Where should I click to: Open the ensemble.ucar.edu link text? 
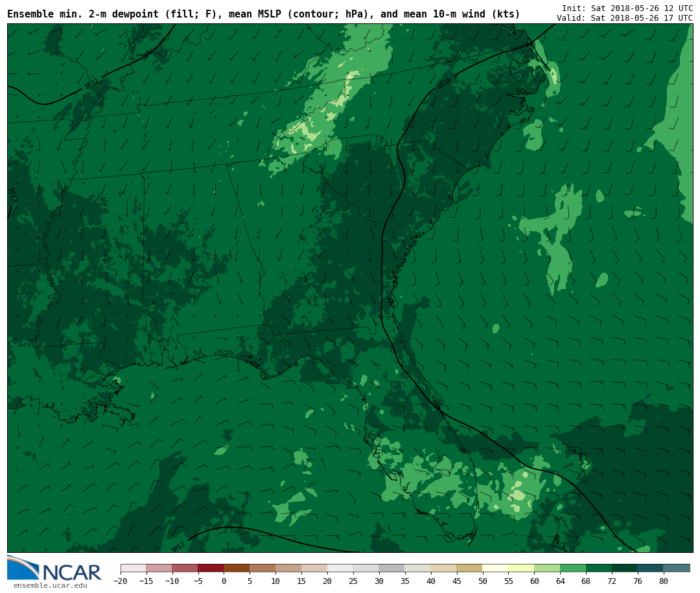pos(50,586)
